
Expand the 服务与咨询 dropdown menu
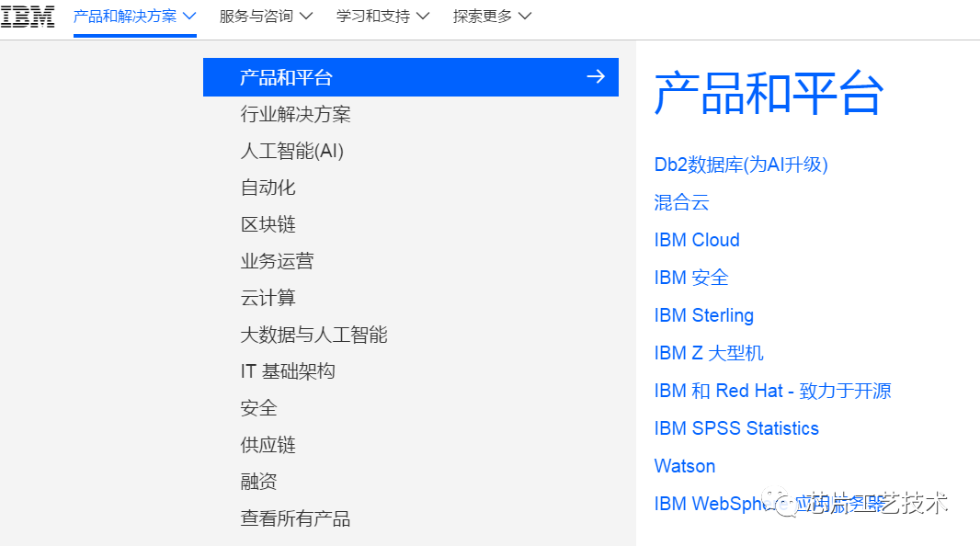tap(266, 17)
